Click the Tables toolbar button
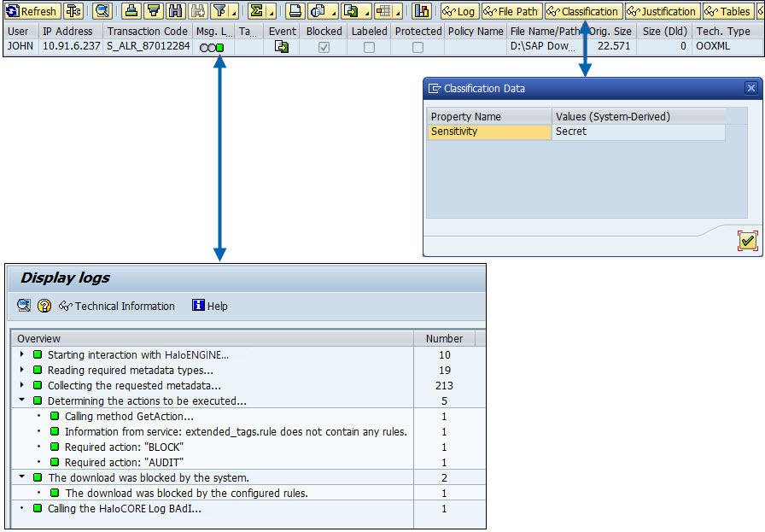 pos(728,11)
